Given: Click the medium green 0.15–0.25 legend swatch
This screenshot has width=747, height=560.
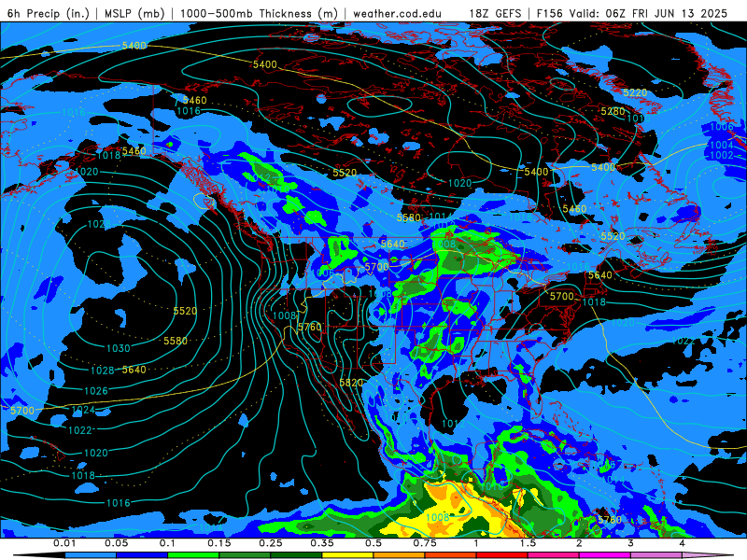Looking at the screenshot, I should click(x=245, y=555).
